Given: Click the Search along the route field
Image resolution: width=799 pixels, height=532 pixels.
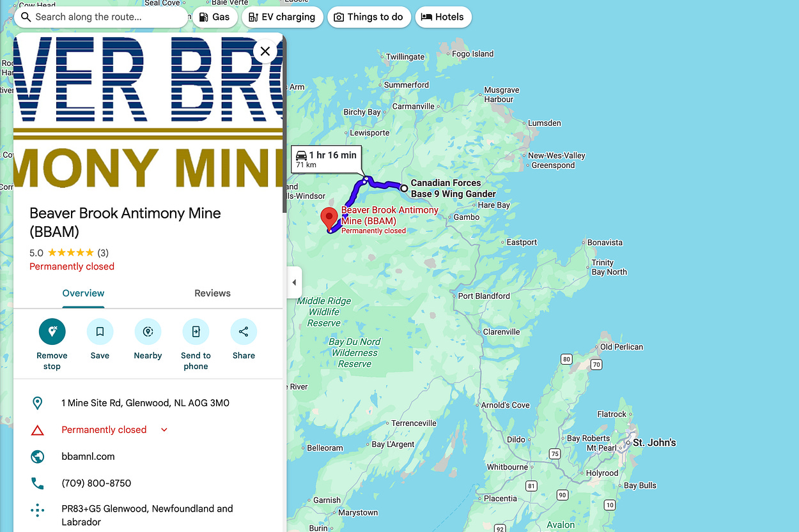Looking at the screenshot, I should pos(102,17).
